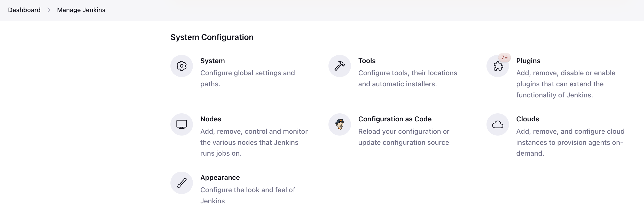The height and width of the screenshot is (218, 644).
Task: Select Manage Jenkins in the breadcrumb
Action: (81, 10)
